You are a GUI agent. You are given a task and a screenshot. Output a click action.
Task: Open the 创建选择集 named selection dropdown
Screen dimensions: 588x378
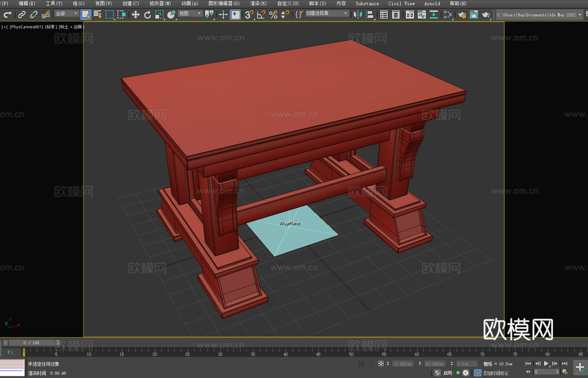pos(327,13)
